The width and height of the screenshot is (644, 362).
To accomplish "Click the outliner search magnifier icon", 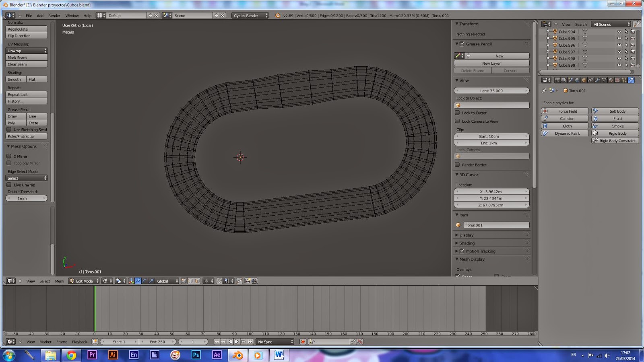I will coord(636,24).
